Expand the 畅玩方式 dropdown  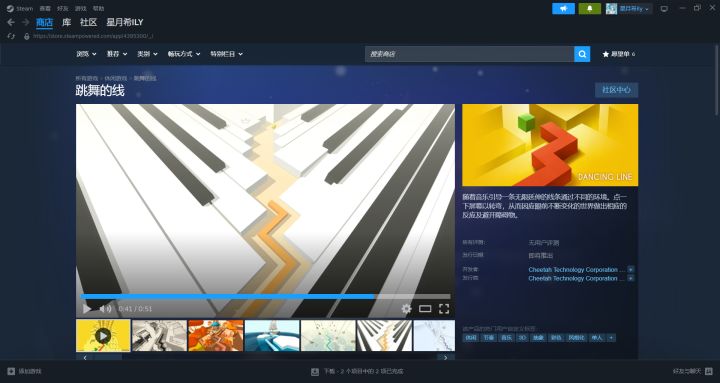pos(184,54)
